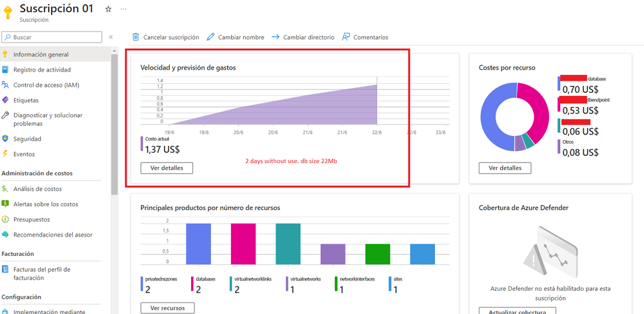Click the trash icon for Cancelar suscripción
Screen dimensions: 644x314
tap(136, 37)
